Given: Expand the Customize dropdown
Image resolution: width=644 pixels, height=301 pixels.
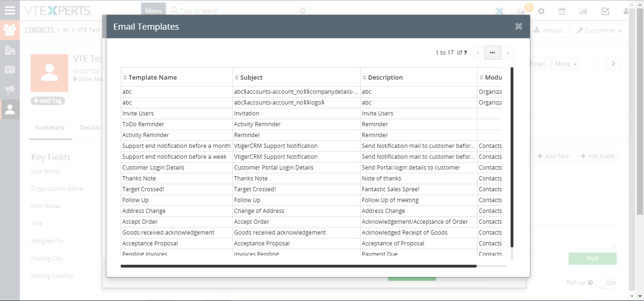Looking at the screenshot, I should (599, 30).
